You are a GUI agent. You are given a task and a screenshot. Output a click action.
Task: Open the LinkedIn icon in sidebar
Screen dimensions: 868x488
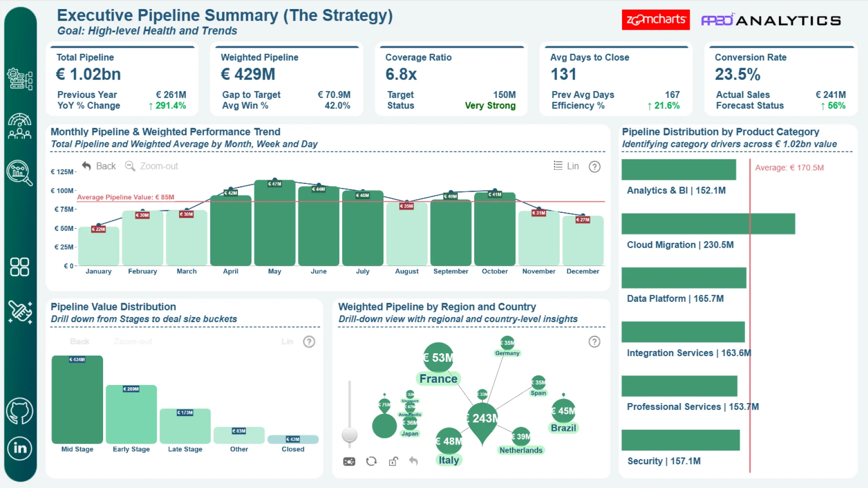click(x=19, y=448)
